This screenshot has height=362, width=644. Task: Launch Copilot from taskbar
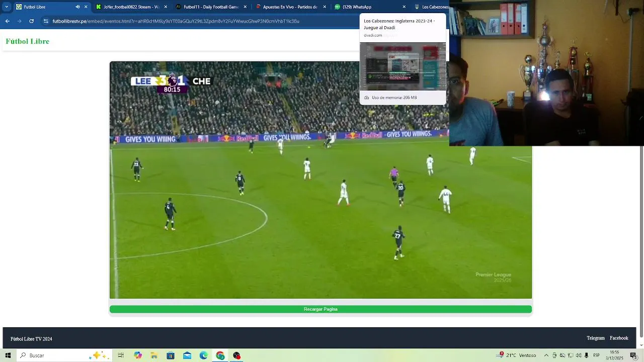[138, 355]
